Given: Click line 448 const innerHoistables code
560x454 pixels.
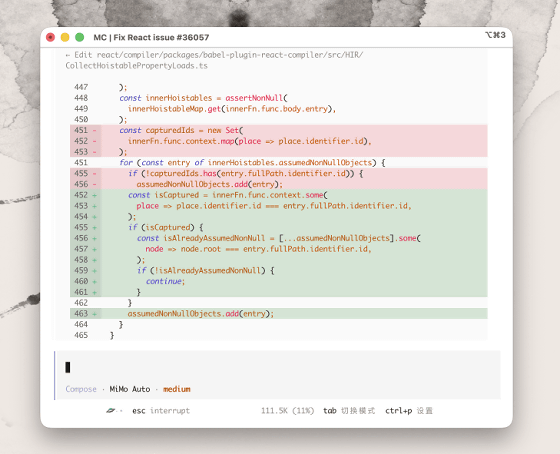Looking at the screenshot, I should tap(204, 98).
